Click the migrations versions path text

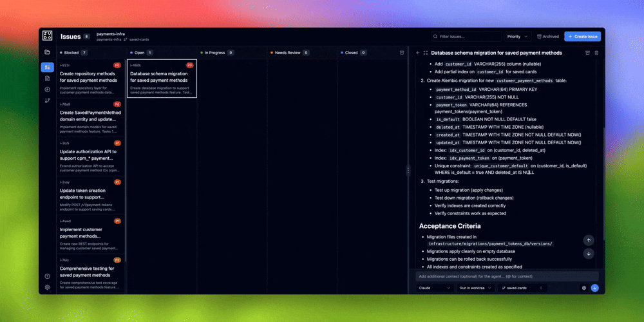click(x=490, y=243)
